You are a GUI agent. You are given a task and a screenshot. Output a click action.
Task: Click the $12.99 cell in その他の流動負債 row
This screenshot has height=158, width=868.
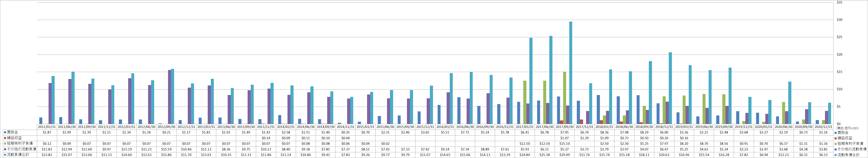pyautogui.click(x=67, y=149)
